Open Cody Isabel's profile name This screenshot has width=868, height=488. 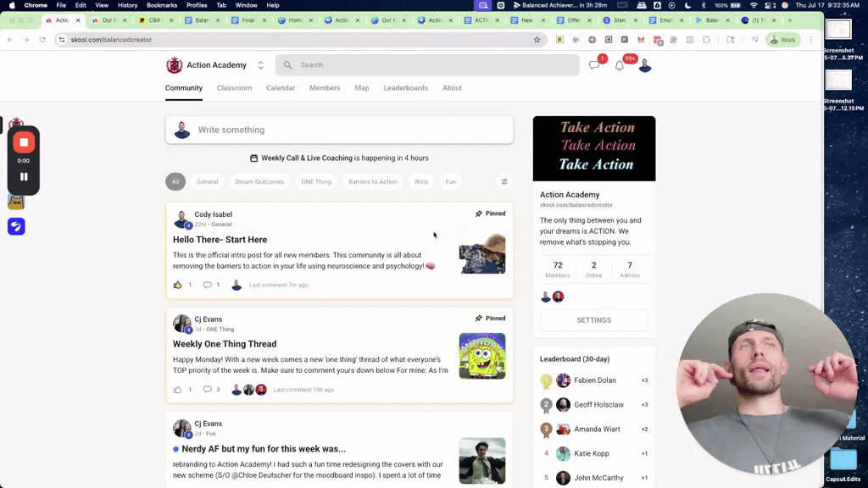click(213, 214)
